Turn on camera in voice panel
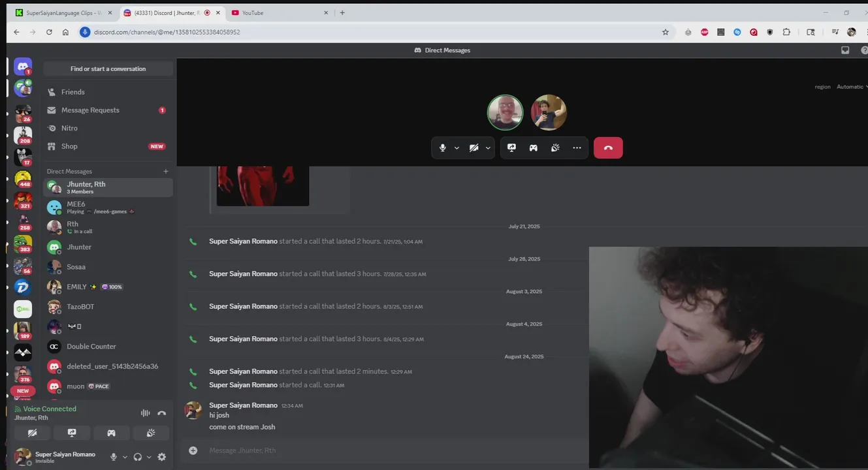The height and width of the screenshot is (470, 868). tap(32, 433)
